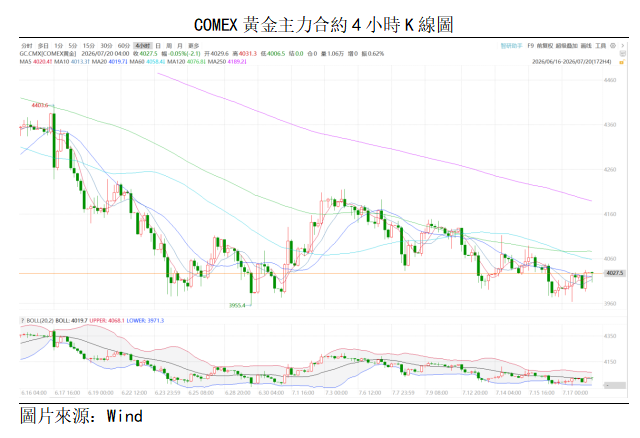Click the 超级叠加 overlay button
The image size is (640, 438).
click(x=567, y=46)
